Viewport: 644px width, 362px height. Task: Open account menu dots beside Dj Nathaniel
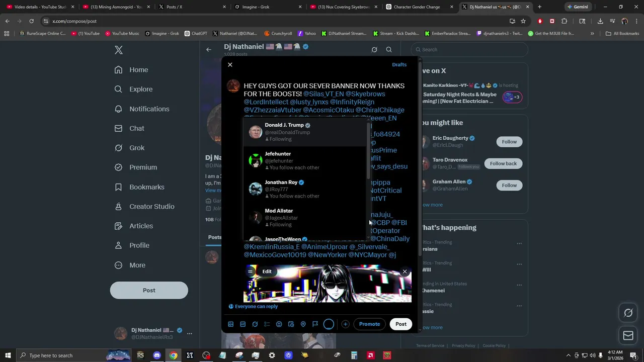(x=189, y=333)
